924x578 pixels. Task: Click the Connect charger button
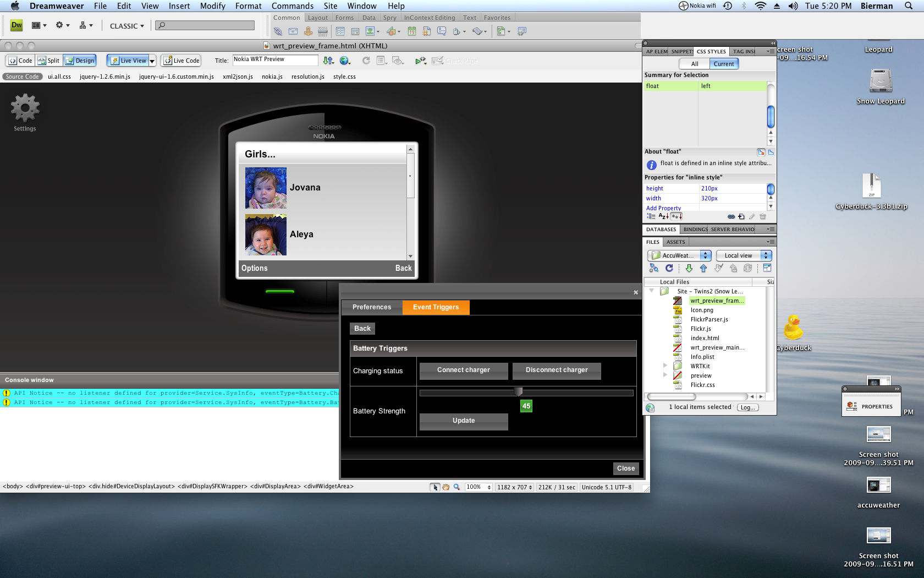(x=464, y=370)
